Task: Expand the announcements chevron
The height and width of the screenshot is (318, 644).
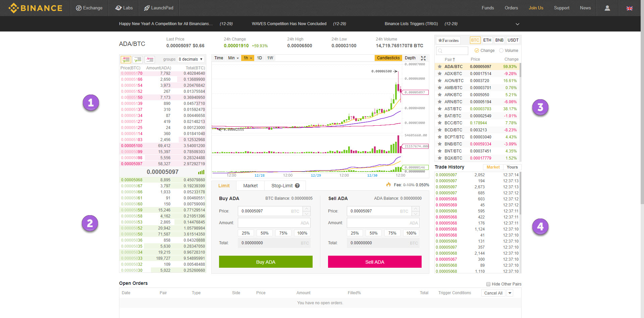Action: click(x=517, y=24)
